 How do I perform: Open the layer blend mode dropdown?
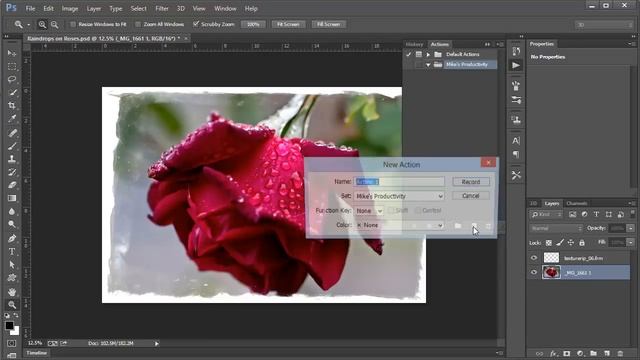click(x=556, y=229)
